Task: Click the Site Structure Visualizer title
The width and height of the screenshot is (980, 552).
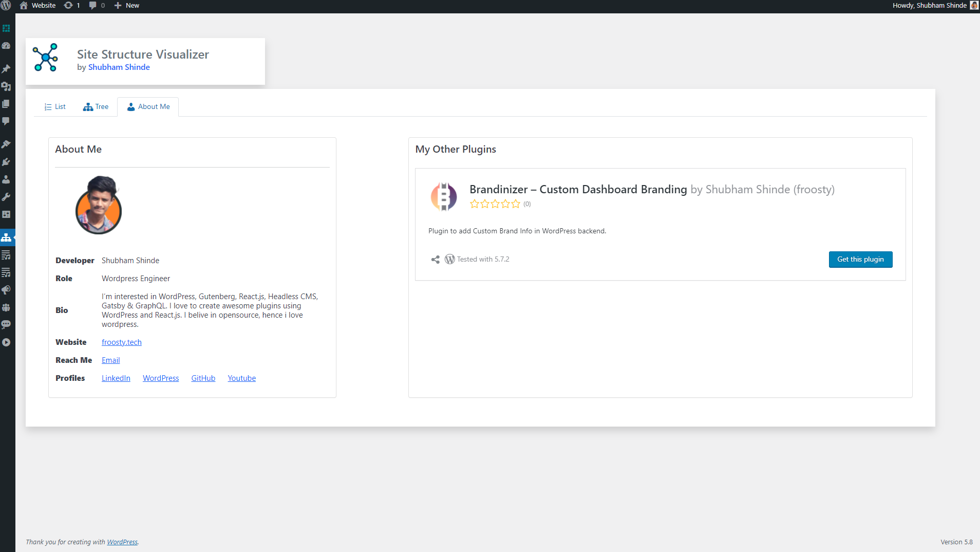Action: coord(143,54)
